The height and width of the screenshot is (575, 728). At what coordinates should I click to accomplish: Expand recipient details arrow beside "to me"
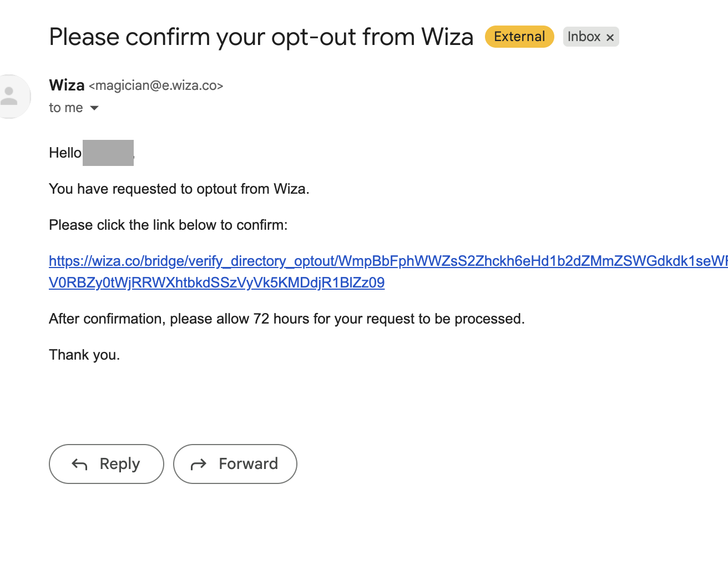pyautogui.click(x=94, y=108)
